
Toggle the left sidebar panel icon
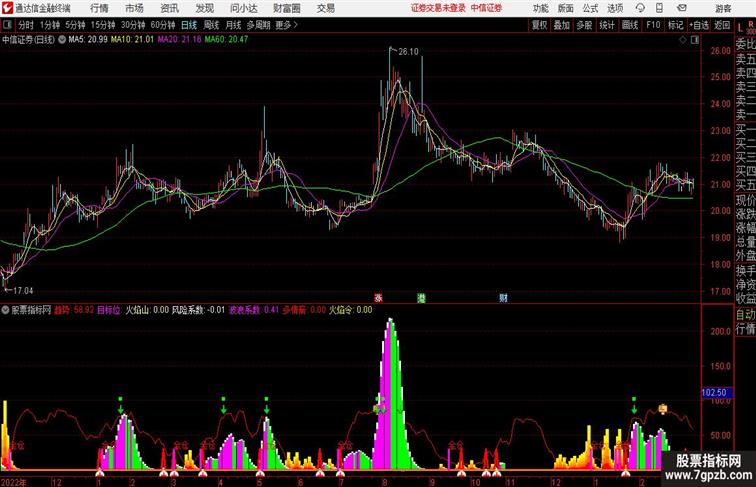(x=7, y=25)
